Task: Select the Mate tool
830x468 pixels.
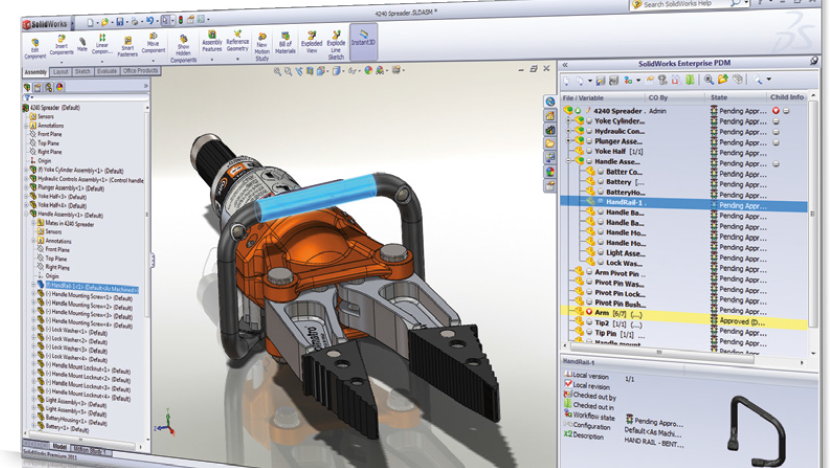Action: [x=81, y=44]
